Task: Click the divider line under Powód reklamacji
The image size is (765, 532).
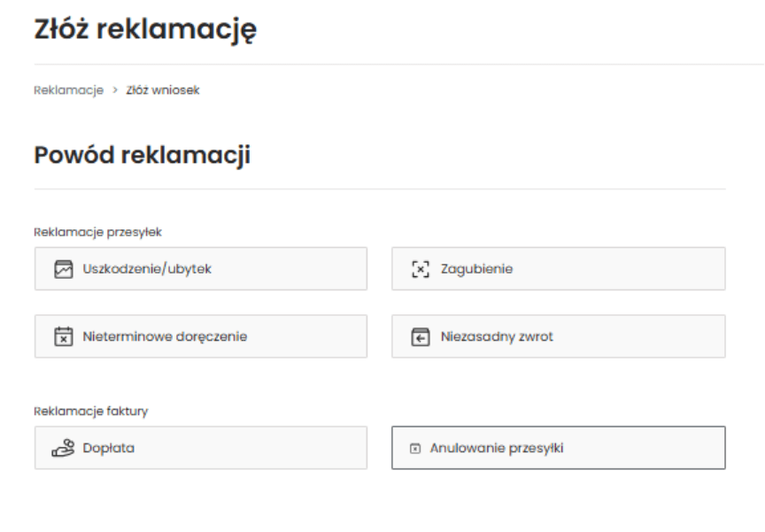Action: click(379, 189)
